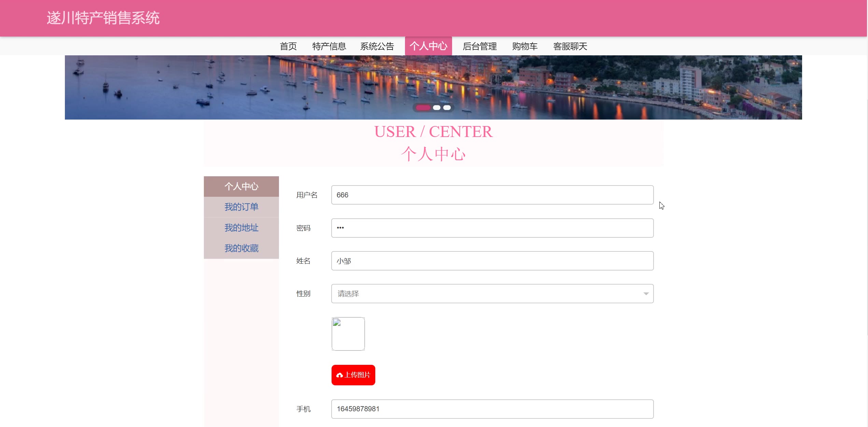Focus the 用户名 input containing 666
868x427 pixels.
tap(492, 195)
